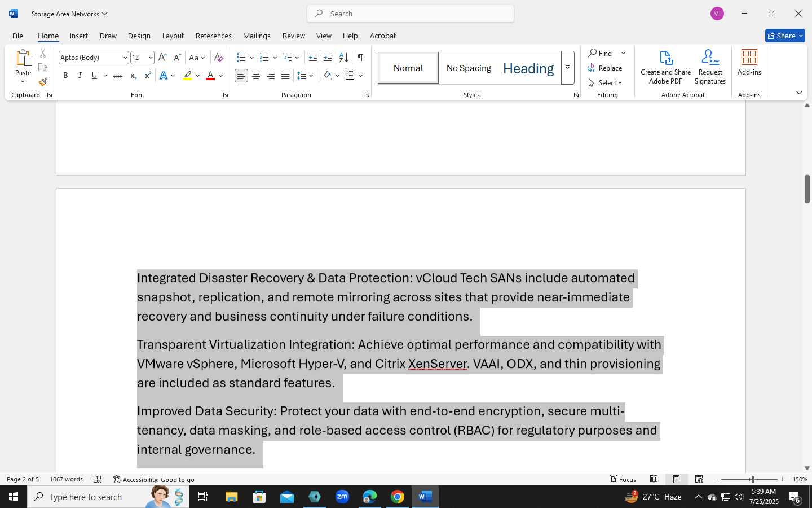Open the Add-ins button
This screenshot has height=508, width=812.
coord(749,63)
